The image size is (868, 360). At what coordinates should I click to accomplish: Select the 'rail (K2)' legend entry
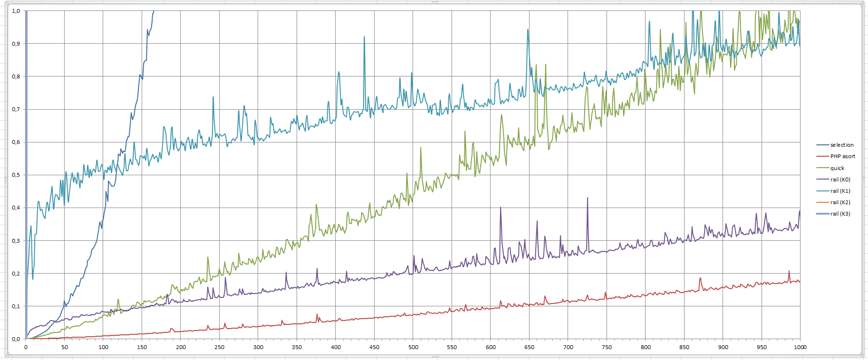[833, 202]
